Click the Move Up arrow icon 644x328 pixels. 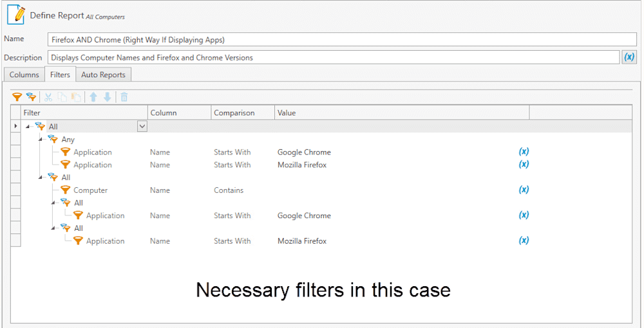tap(93, 96)
